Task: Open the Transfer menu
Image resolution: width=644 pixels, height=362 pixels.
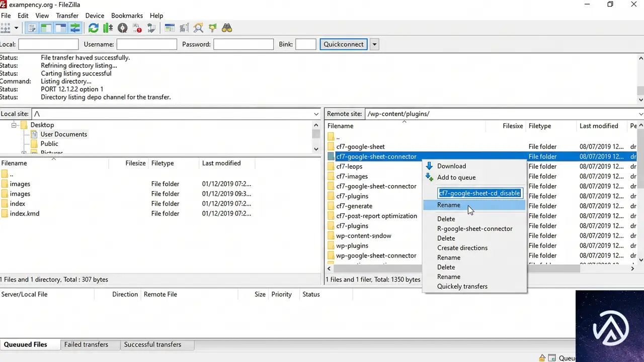Action: point(67,16)
